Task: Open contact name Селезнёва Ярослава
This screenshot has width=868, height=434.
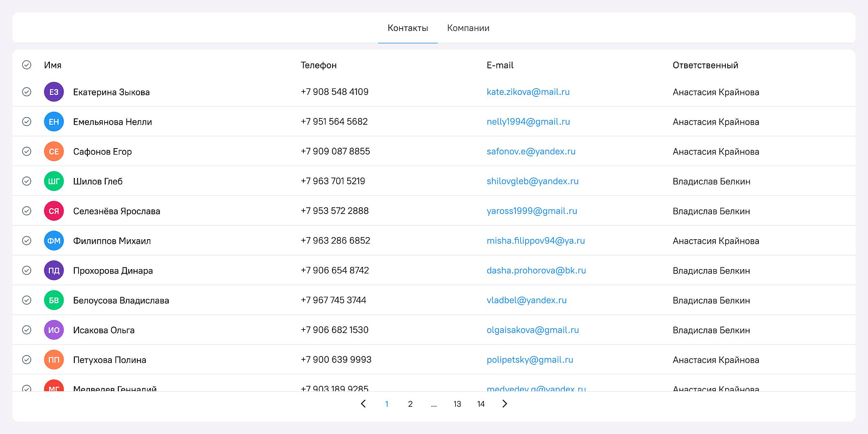Action: coord(117,211)
